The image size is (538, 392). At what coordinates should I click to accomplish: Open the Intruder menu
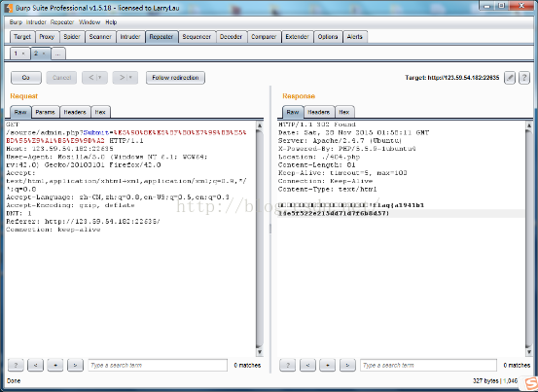(36, 22)
